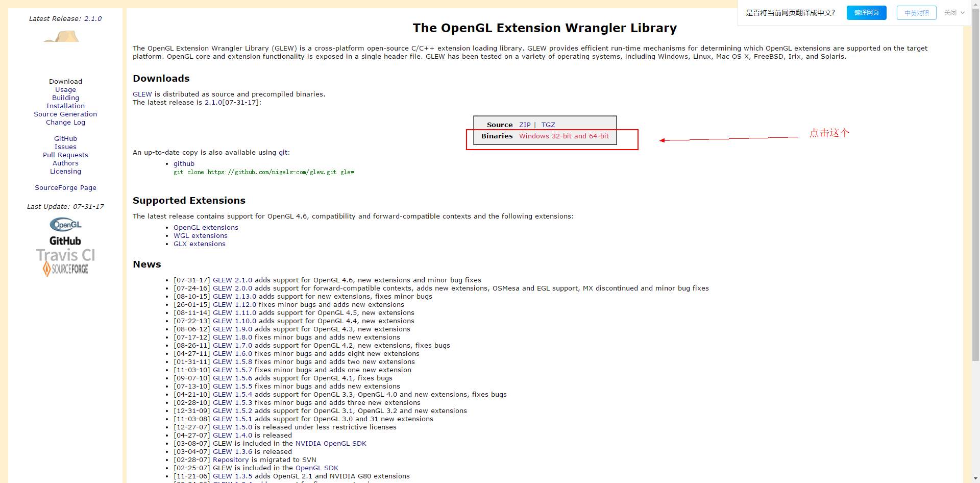Open GLEW 1.5.6 news link

(232, 378)
